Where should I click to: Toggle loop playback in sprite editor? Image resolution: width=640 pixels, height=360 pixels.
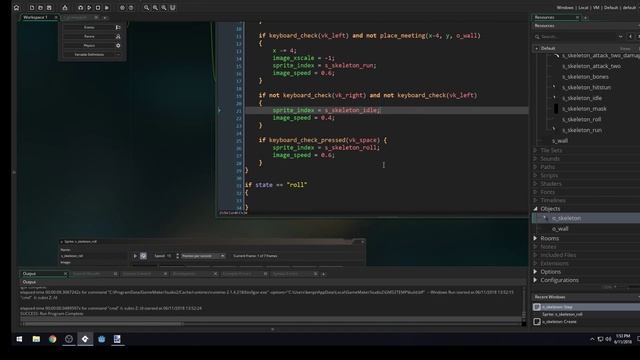point(143,256)
